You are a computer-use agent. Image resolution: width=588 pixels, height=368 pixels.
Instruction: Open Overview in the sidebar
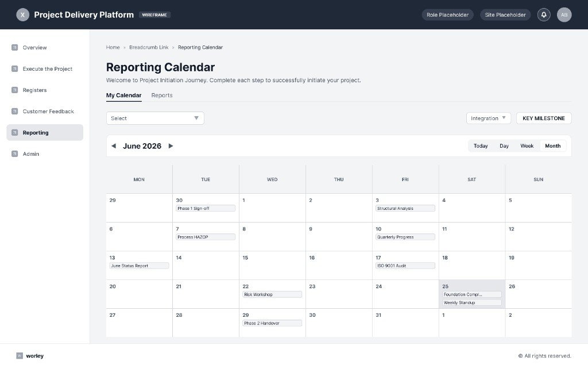(x=45, y=47)
